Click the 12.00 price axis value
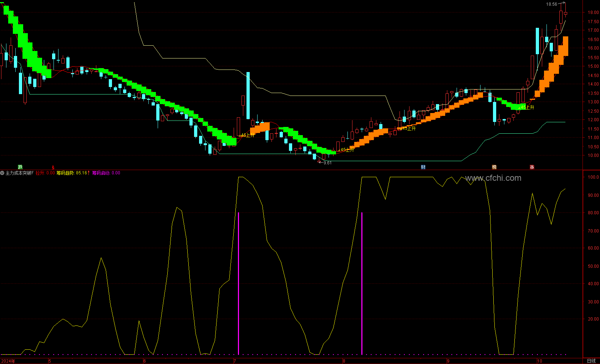The image size is (600, 364). (x=593, y=120)
